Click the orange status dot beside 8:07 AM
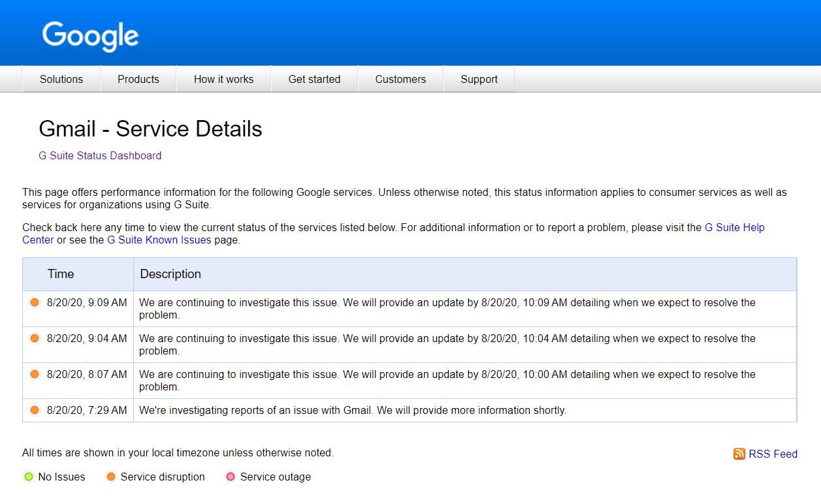The height and width of the screenshot is (504, 821). click(x=34, y=374)
